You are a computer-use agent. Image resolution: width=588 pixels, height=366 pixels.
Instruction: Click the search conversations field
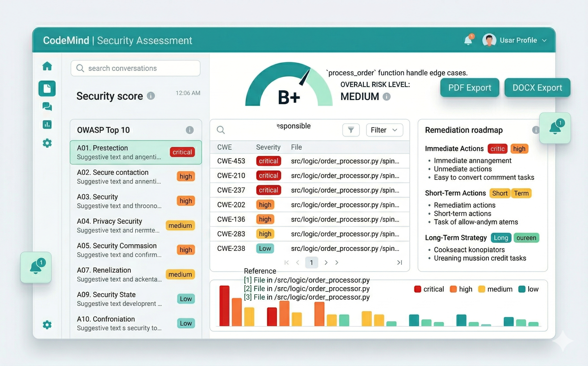click(135, 68)
